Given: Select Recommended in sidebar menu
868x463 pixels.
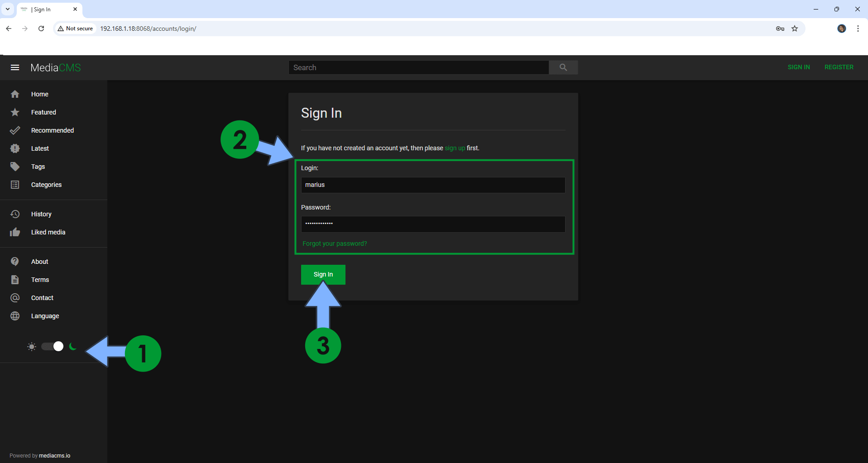Looking at the screenshot, I should 52,130.
